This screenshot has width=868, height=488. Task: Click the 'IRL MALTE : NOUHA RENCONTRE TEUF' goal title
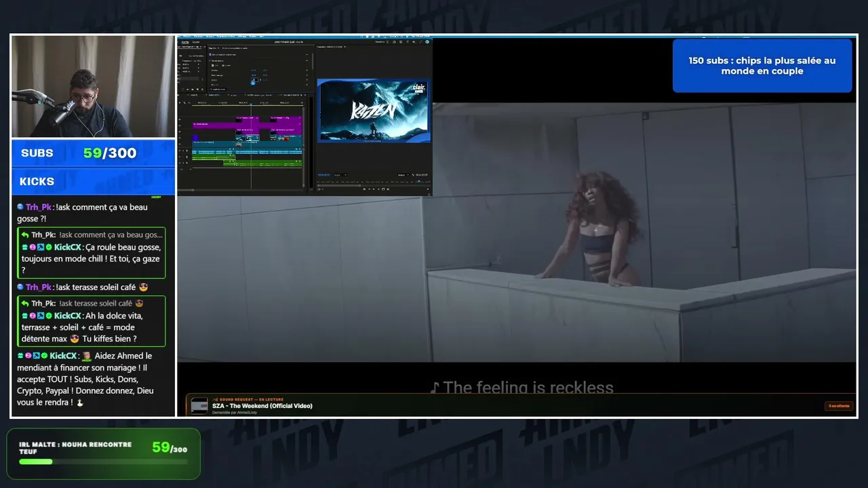tap(75, 448)
